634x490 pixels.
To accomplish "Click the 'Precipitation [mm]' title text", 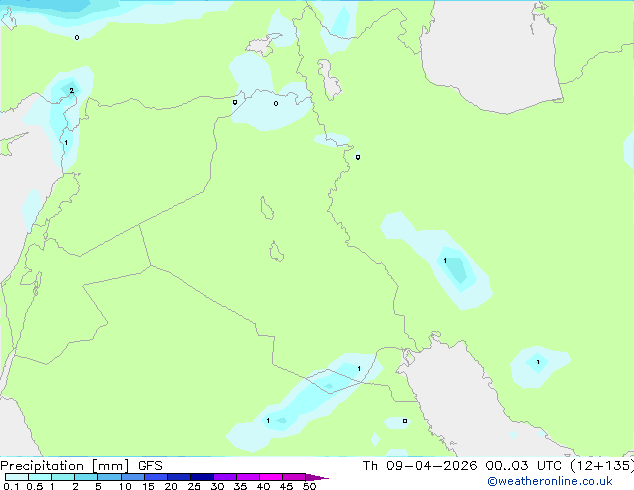I will tap(65, 466).
